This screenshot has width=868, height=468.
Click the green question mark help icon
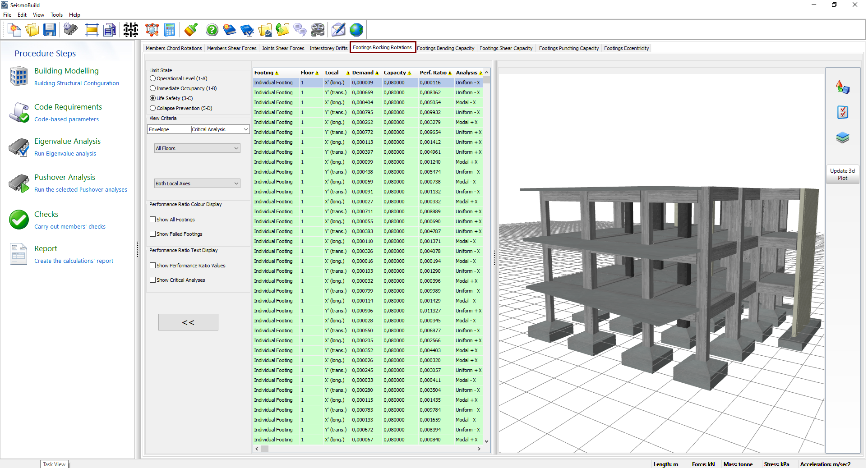(x=212, y=30)
